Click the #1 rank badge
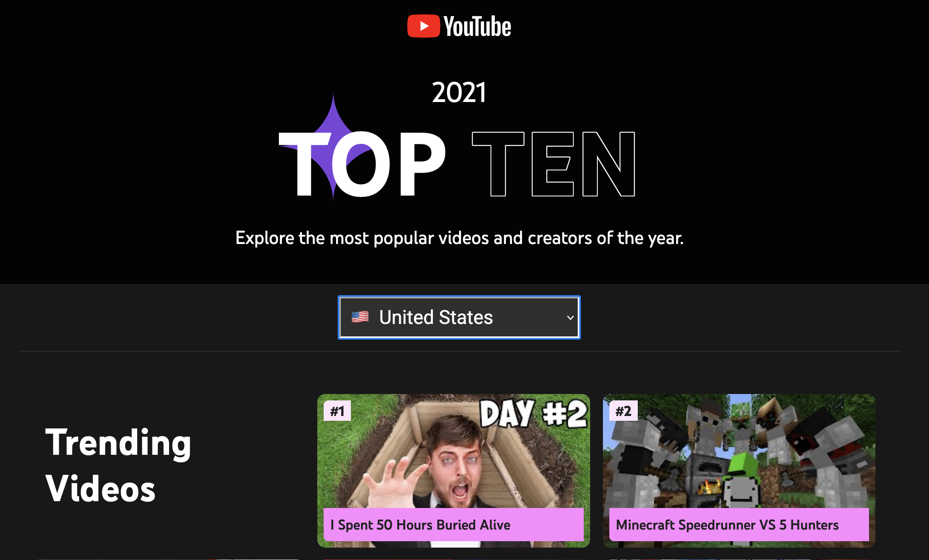Image resolution: width=929 pixels, height=560 pixels. click(x=337, y=411)
